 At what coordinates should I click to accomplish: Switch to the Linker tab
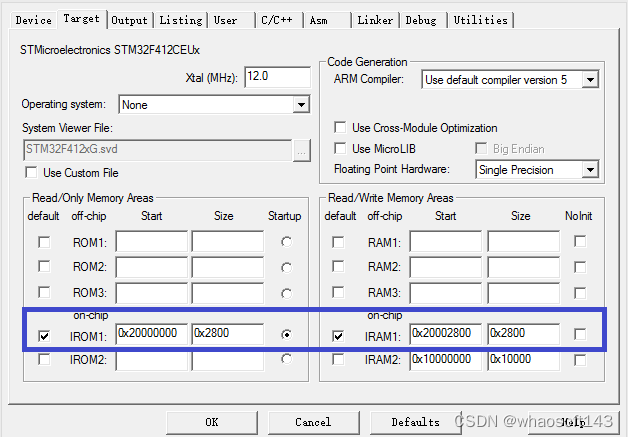(x=375, y=20)
